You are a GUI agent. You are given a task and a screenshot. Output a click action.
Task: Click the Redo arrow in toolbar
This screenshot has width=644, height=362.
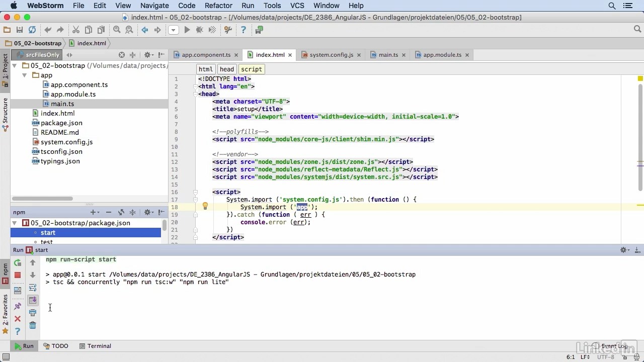coord(60,30)
